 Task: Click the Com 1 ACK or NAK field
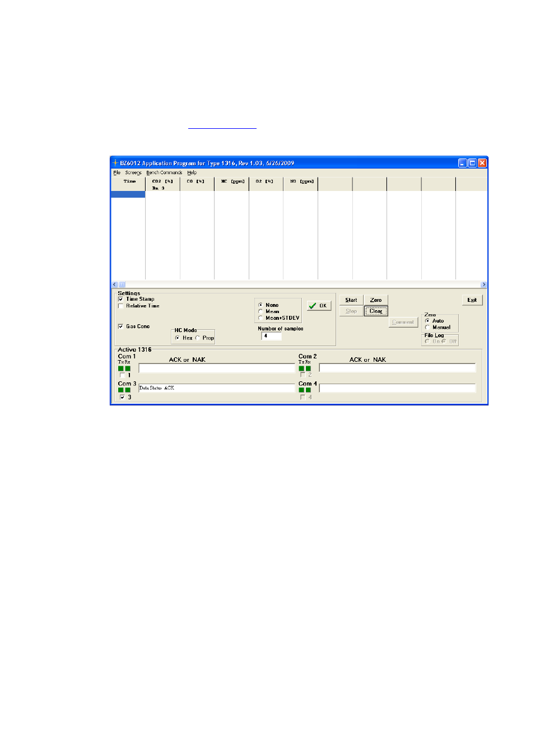point(217,368)
